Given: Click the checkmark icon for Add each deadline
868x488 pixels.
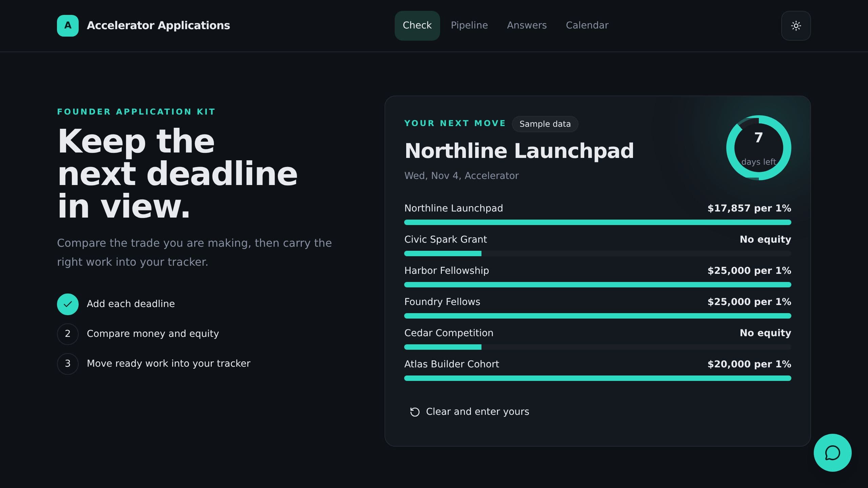Looking at the screenshot, I should click(x=68, y=304).
